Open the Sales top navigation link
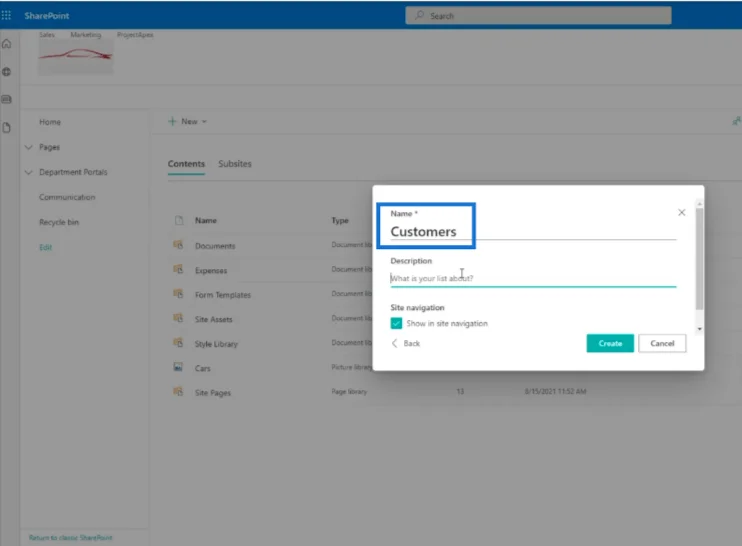 click(47, 35)
